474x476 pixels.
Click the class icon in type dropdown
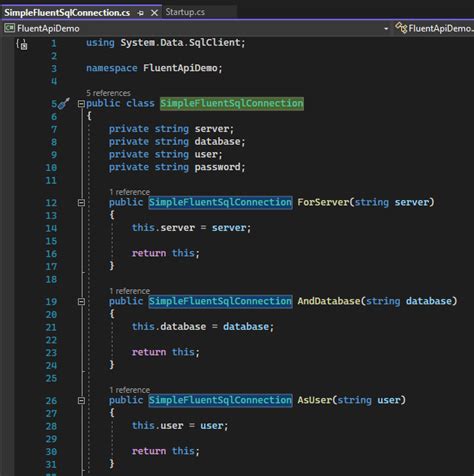tap(401, 28)
